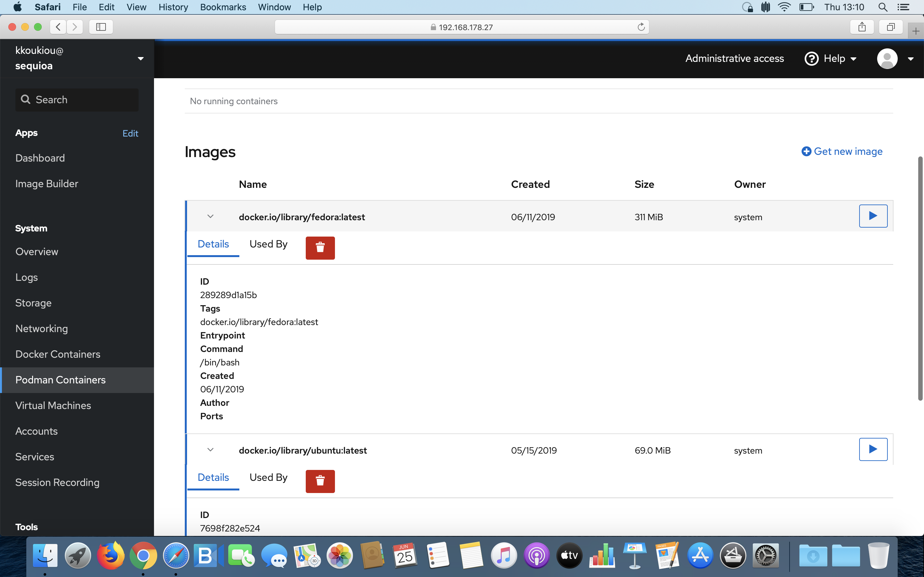The width and height of the screenshot is (924, 577).
Task: Click the sidebar Search field
Action: tap(77, 100)
